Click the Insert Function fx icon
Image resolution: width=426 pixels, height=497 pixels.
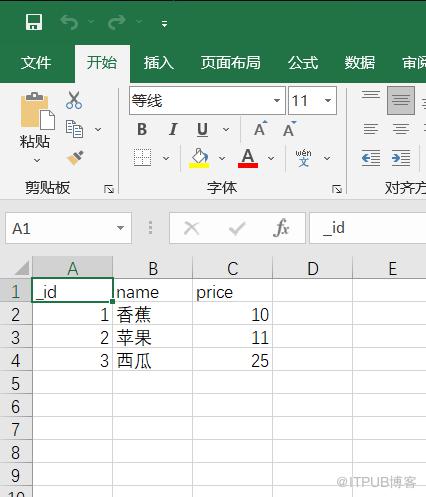(x=281, y=228)
